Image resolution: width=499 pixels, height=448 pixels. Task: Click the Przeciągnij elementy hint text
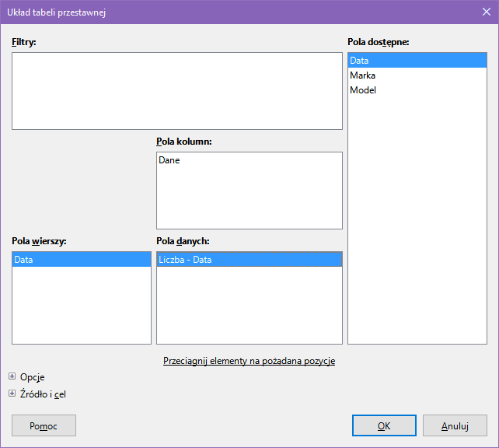click(249, 361)
